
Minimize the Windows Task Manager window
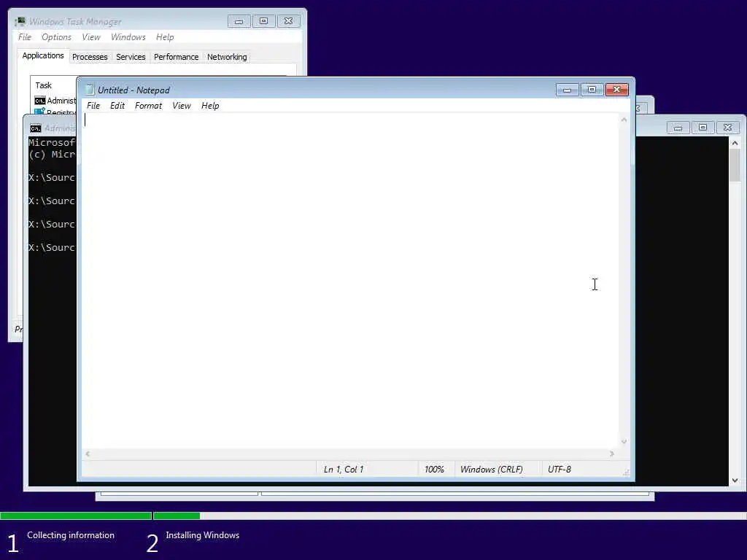coord(239,21)
